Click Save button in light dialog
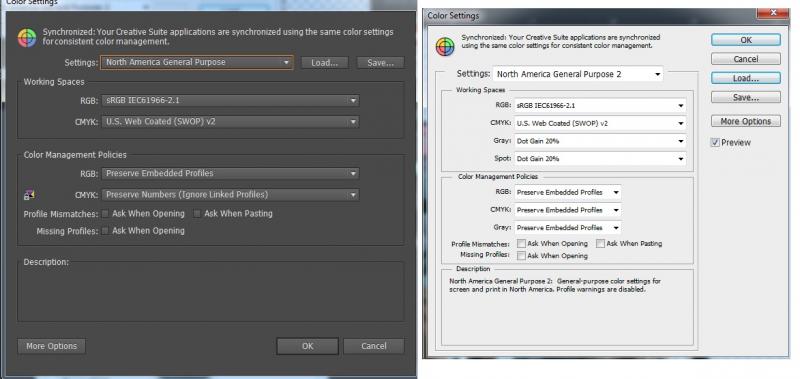Image resolution: width=800 pixels, height=379 pixels. (x=746, y=97)
